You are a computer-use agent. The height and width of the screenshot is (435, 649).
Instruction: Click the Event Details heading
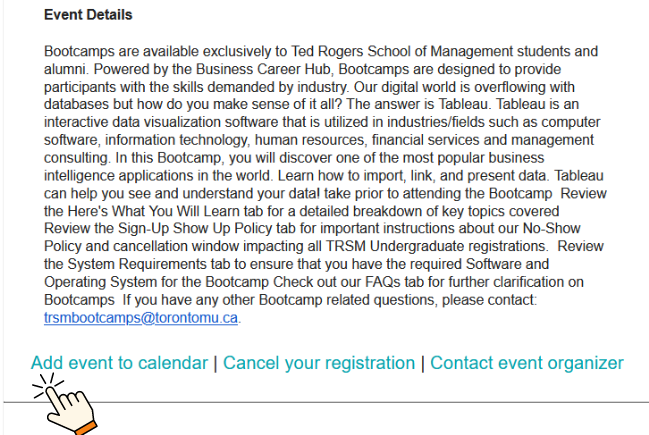tap(88, 16)
